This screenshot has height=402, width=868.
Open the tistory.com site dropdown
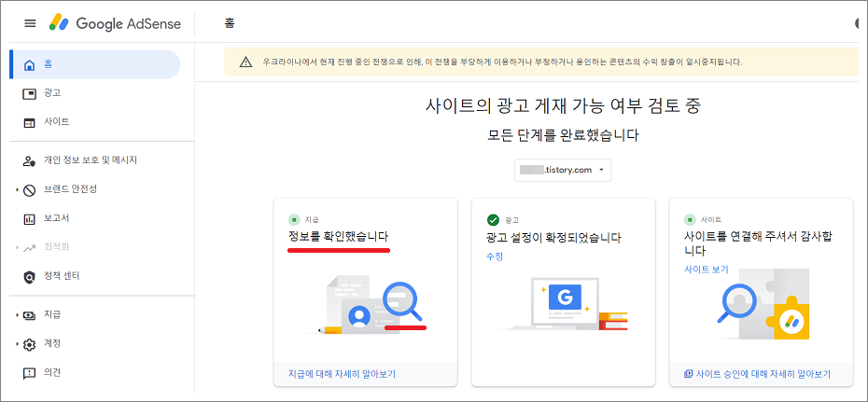click(563, 170)
